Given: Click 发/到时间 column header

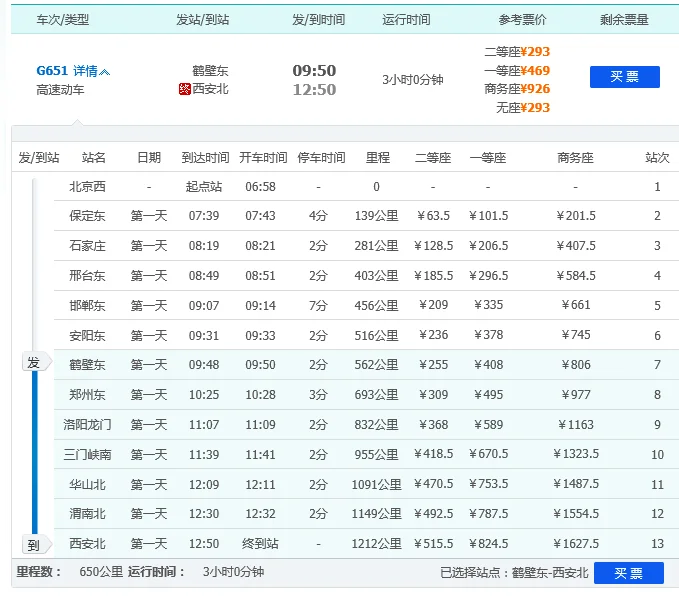Looking at the screenshot, I should (x=318, y=20).
